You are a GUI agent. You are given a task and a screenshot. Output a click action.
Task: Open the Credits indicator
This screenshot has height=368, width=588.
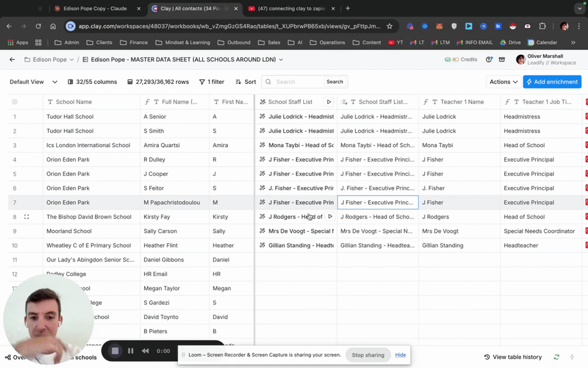click(x=461, y=60)
